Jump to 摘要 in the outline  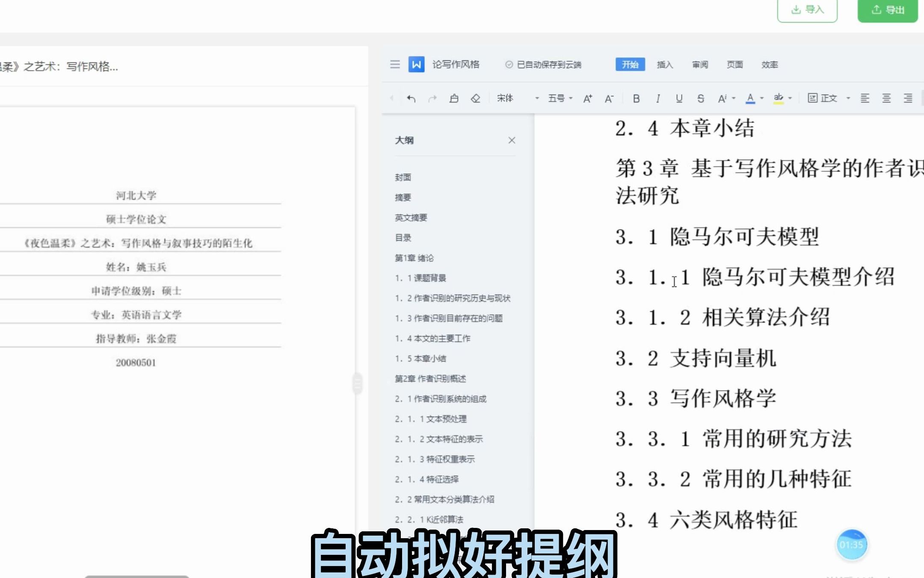(x=403, y=197)
